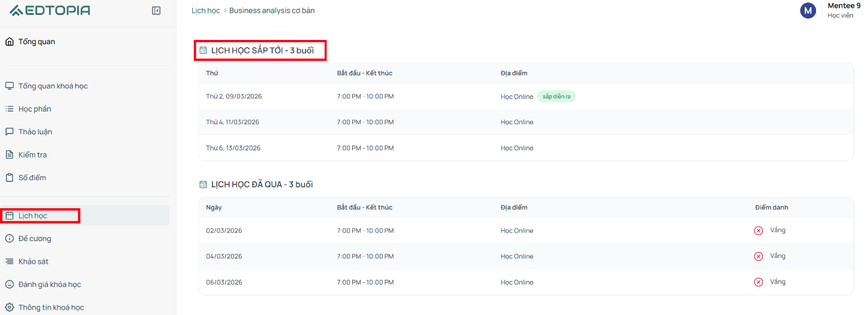Select the Thứ 4, 11/03/2026 session row
This screenshot has height=315, width=868.
526,122
